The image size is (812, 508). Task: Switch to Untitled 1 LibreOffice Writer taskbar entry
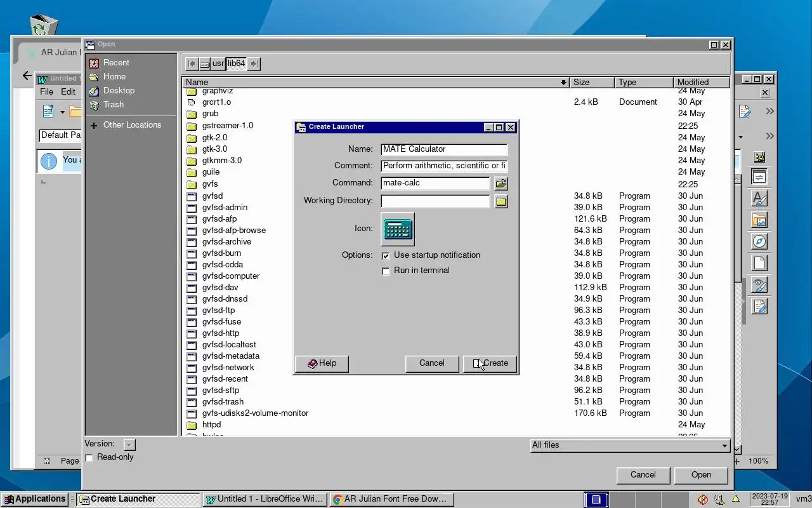click(x=265, y=499)
